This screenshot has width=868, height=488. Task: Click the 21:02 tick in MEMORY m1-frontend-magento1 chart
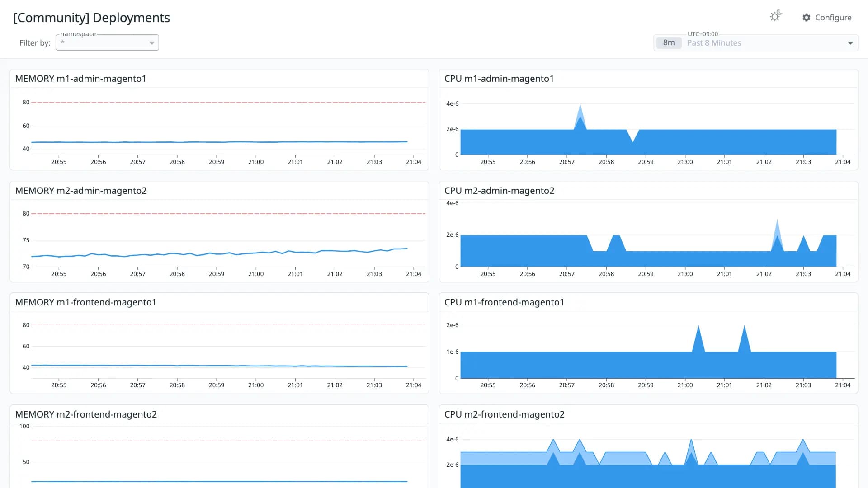click(335, 385)
